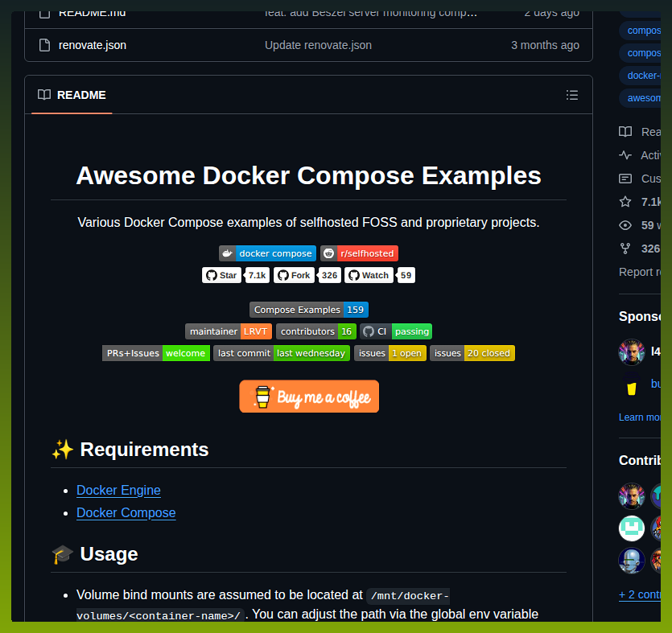
Task: Click the CI passing badge
Action: (396, 331)
